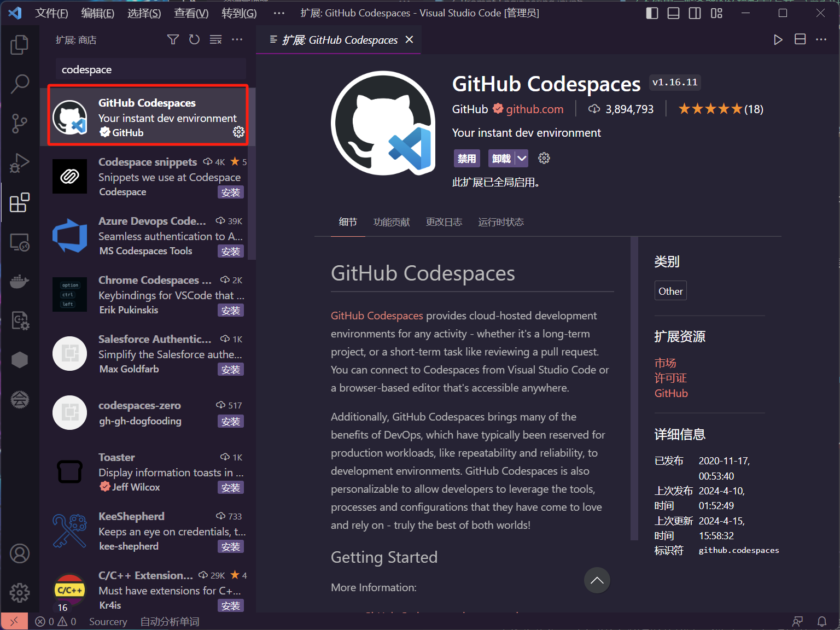This screenshot has width=840, height=630.
Task: Open the 查看 menu
Action: [x=190, y=13]
